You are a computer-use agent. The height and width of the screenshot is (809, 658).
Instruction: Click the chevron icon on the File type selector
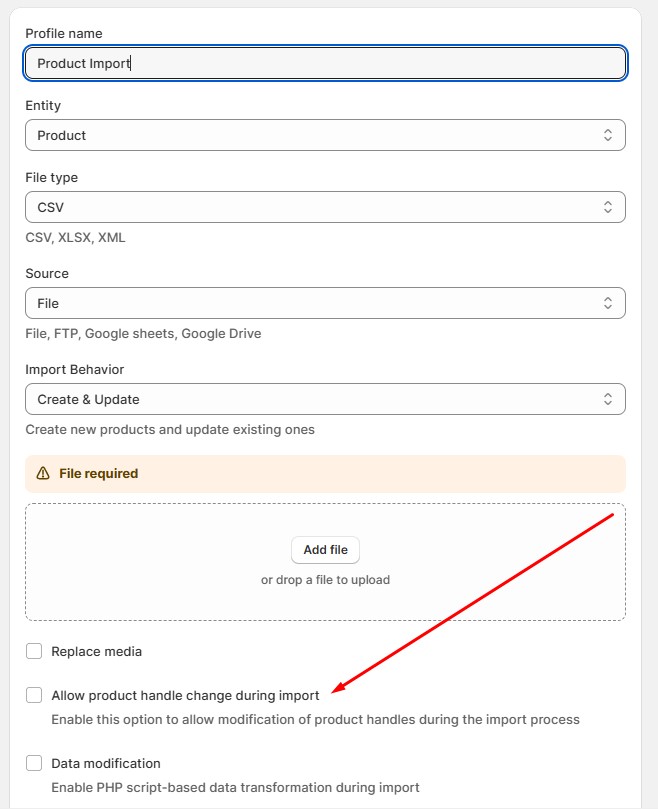coord(609,206)
